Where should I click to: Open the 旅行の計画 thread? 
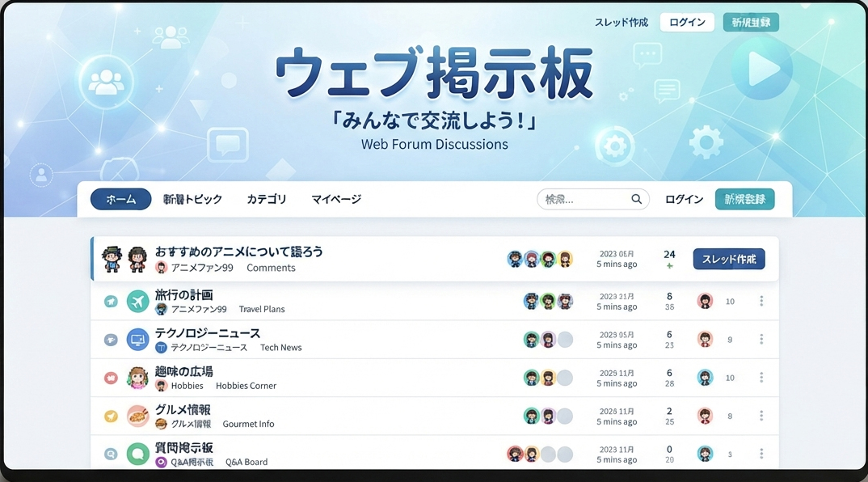point(183,294)
